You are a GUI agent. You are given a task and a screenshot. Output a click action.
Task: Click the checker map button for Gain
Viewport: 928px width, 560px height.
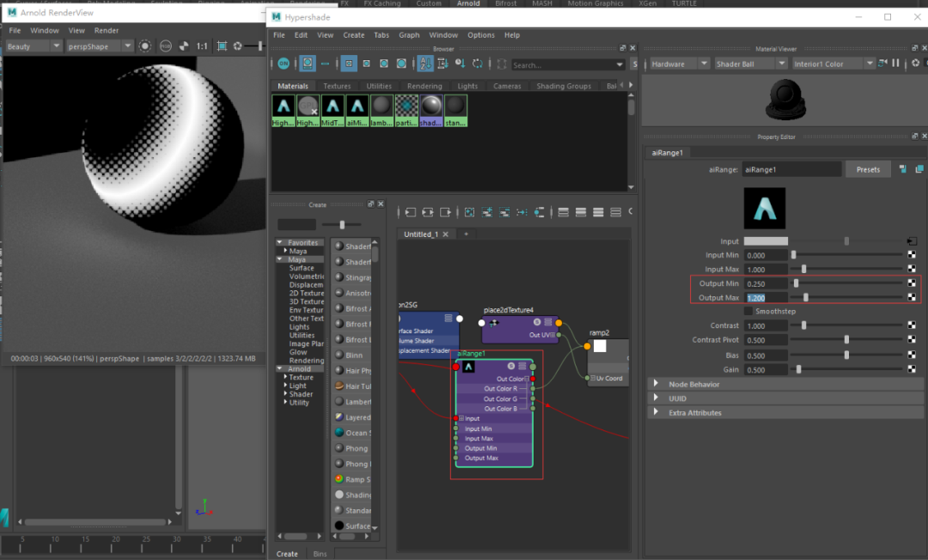click(x=912, y=369)
